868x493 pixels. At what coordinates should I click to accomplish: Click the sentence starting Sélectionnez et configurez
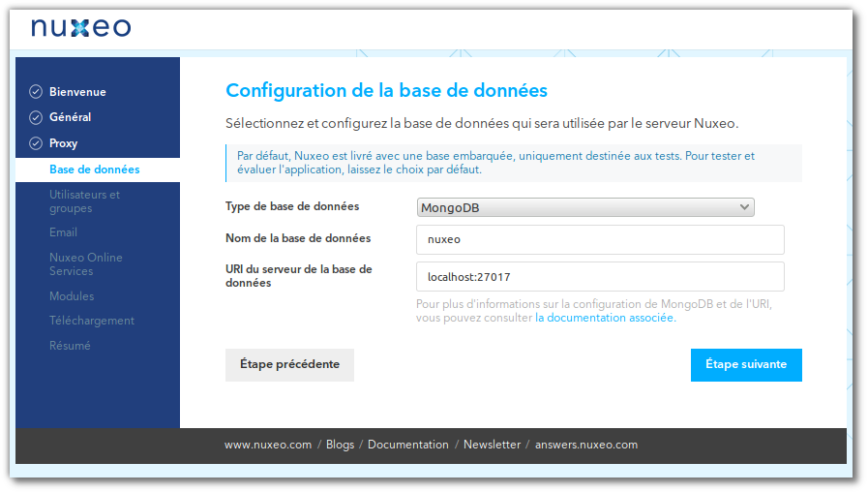pos(482,124)
